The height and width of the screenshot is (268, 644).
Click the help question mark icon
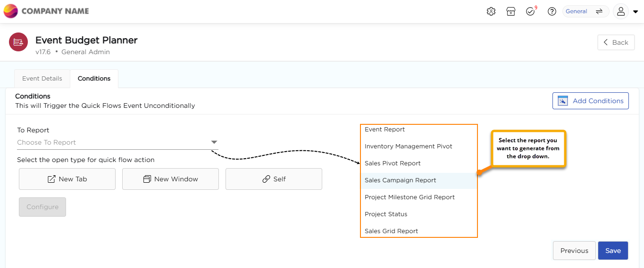pyautogui.click(x=552, y=11)
